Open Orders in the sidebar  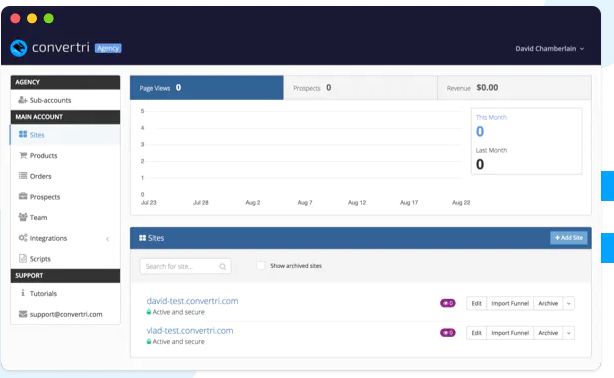[65, 176]
